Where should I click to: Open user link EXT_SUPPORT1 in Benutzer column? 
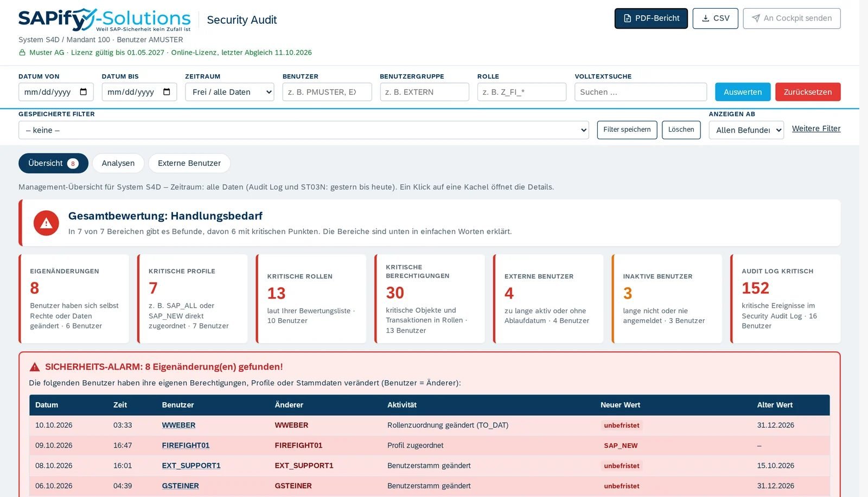191,466
